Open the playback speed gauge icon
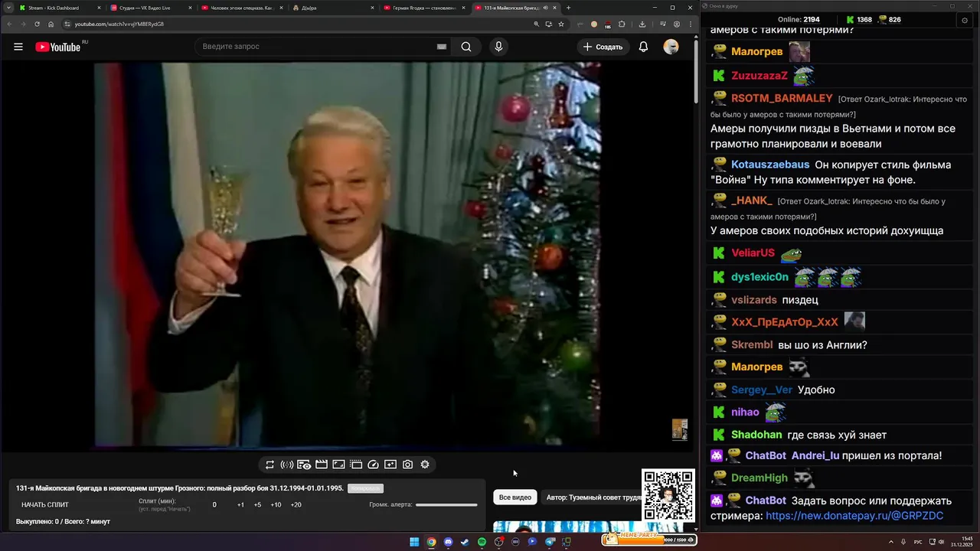Viewport: 980px width, 551px height. 373,465
